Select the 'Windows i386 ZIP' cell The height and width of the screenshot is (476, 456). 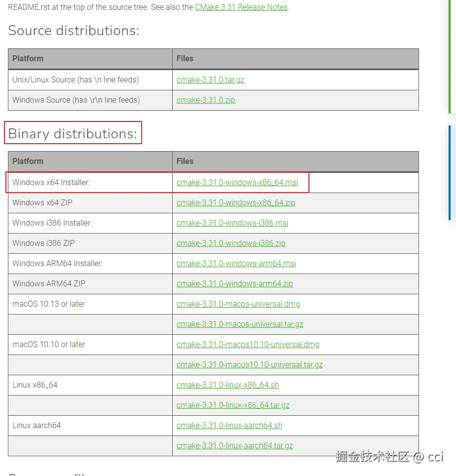coord(90,243)
